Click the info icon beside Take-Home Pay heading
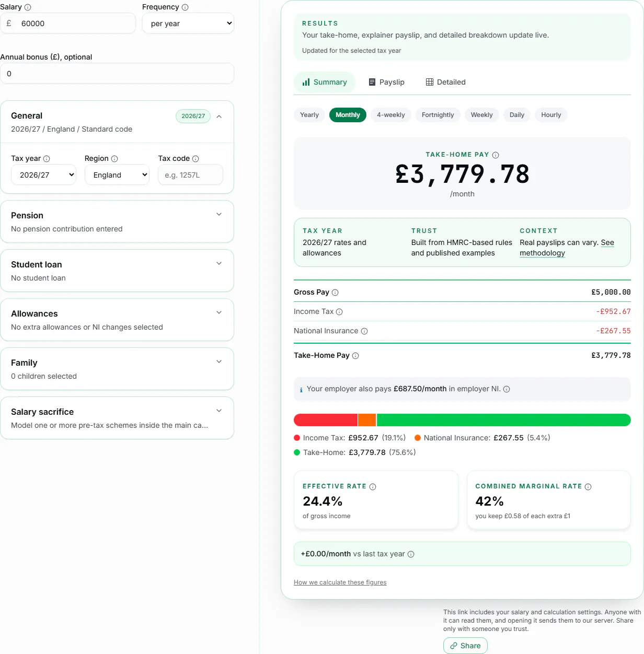The height and width of the screenshot is (654, 644). click(x=496, y=155)
